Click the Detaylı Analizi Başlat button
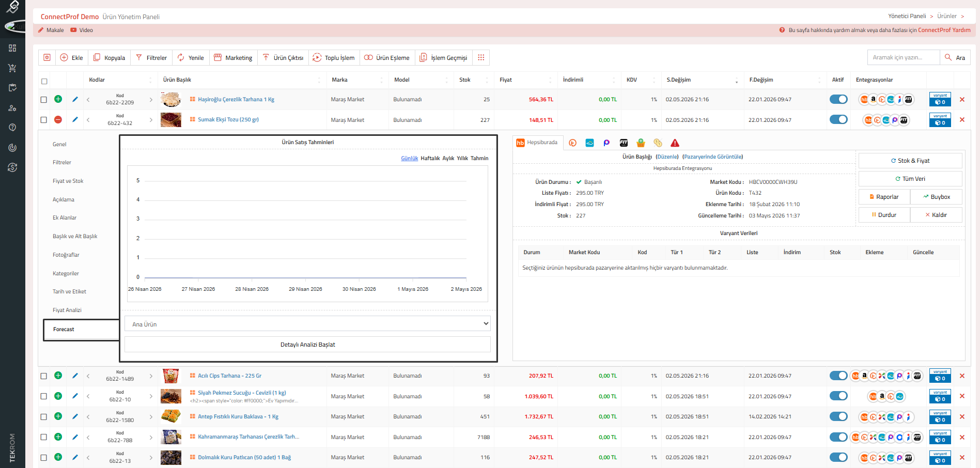The height and width of the screenshot is (468, 980). pyautogui.click(x=307, y=345)
